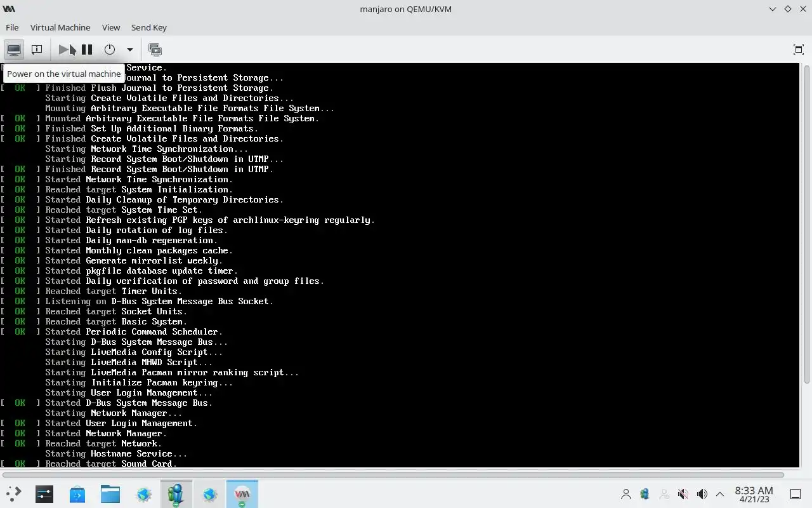Open first globe browser icon in taskbar
812x508 pixels.
(x=144, y=494)
